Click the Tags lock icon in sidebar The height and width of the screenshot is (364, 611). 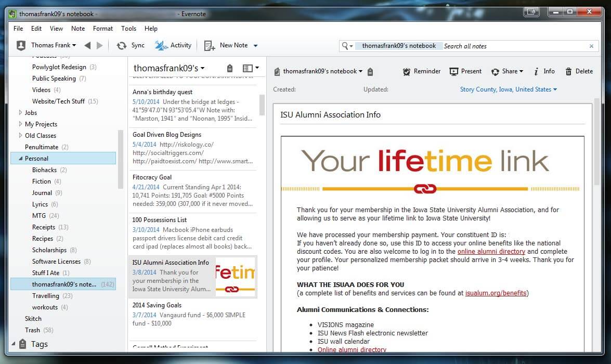coord(22,344)
